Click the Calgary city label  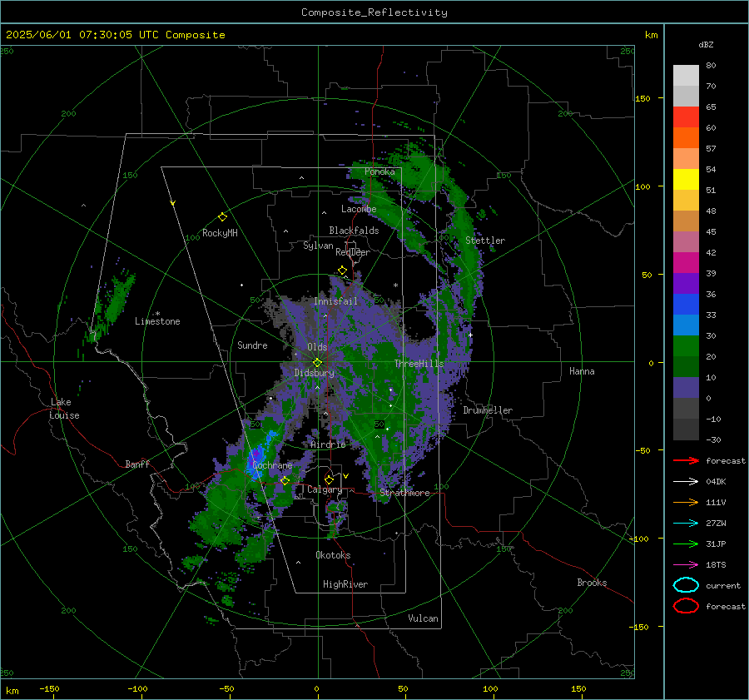(325, 489)
